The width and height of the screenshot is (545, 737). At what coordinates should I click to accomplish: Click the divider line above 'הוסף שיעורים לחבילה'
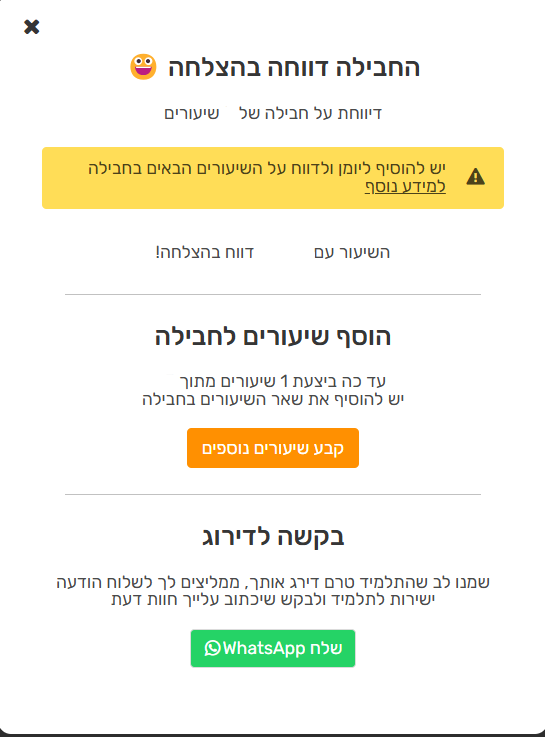pos(273,294)
